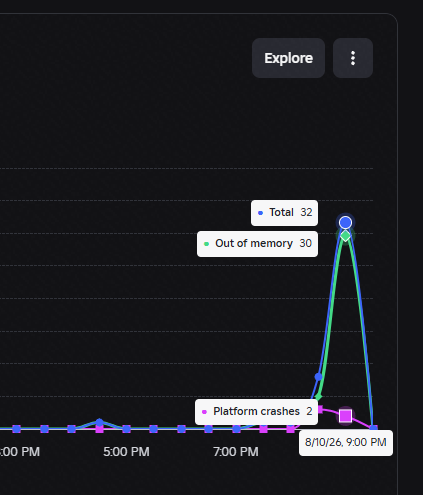Click the small green diamond before the spike
Viewport: 423px width, 495px height.
pyautogui.click(x=318, y=397)
